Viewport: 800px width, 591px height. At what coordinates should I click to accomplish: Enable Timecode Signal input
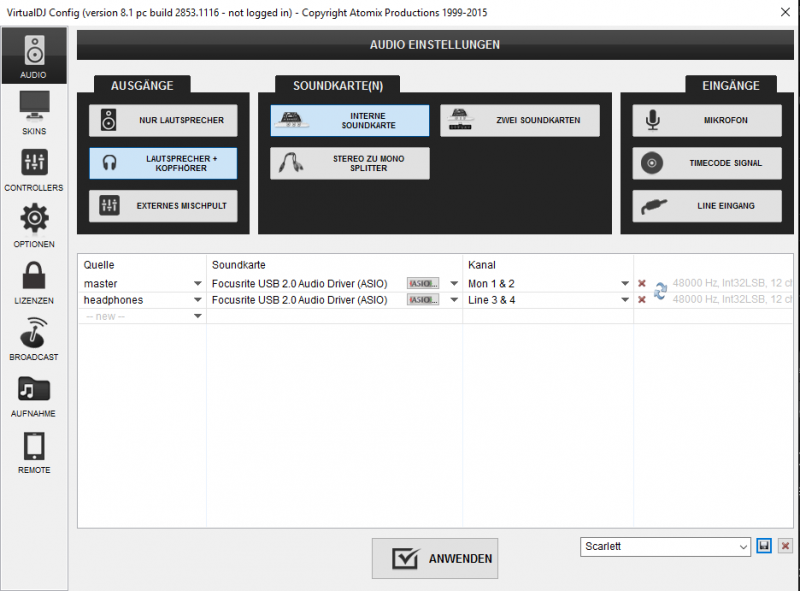707,163
